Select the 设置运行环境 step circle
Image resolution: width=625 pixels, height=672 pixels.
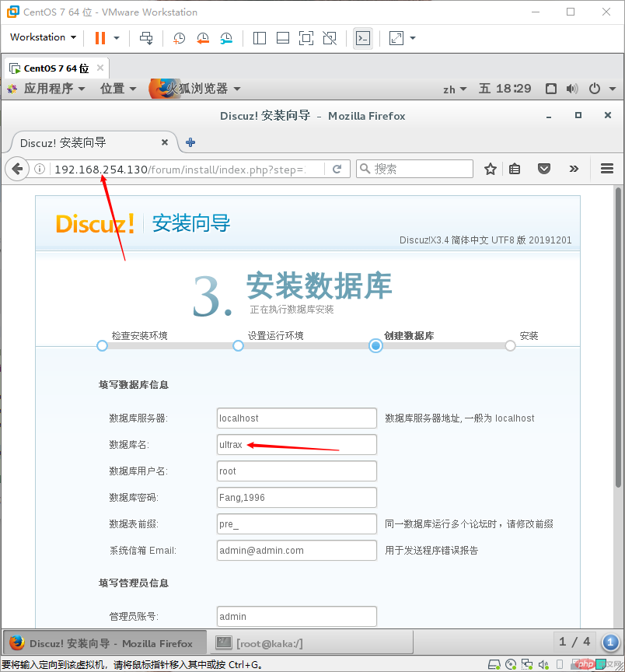point(238,346)
